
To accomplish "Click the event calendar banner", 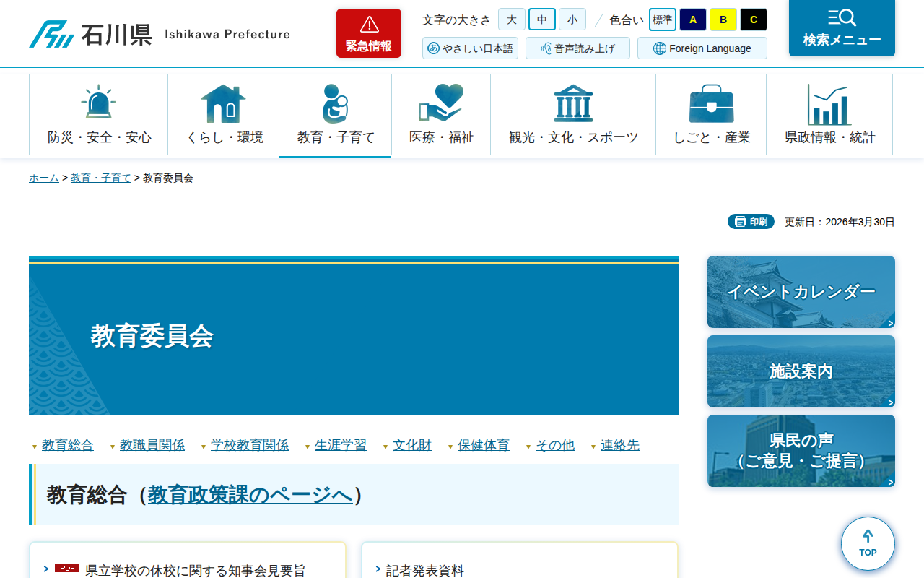I will [801, 292].
